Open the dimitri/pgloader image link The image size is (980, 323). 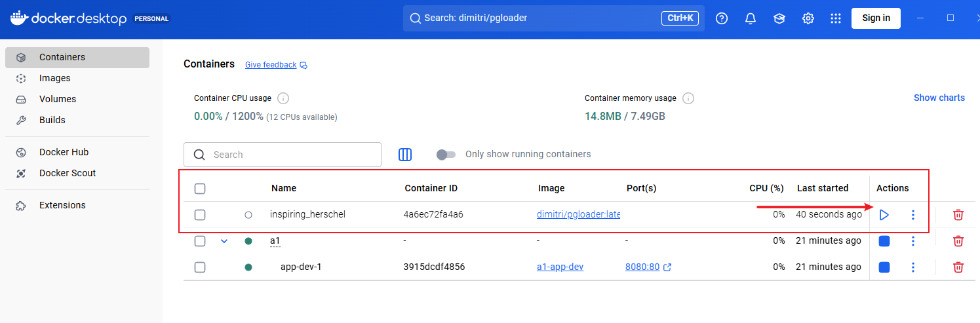[x=578, y=214]
